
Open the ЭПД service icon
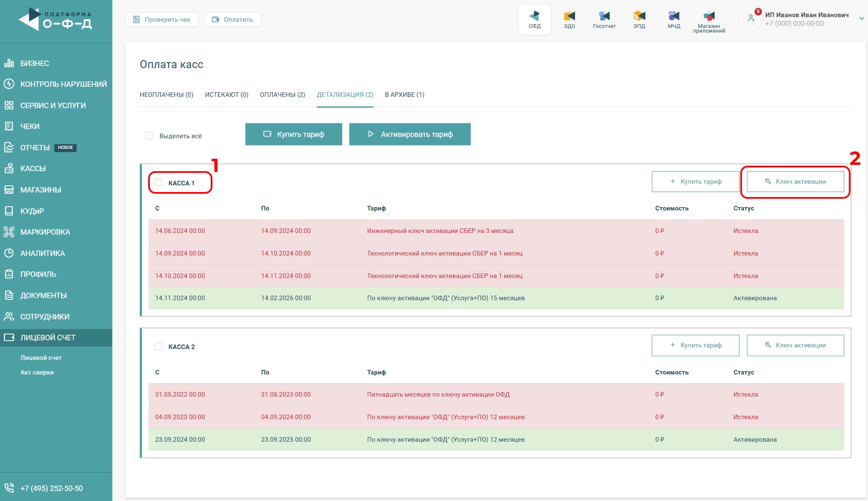(639, 20)
